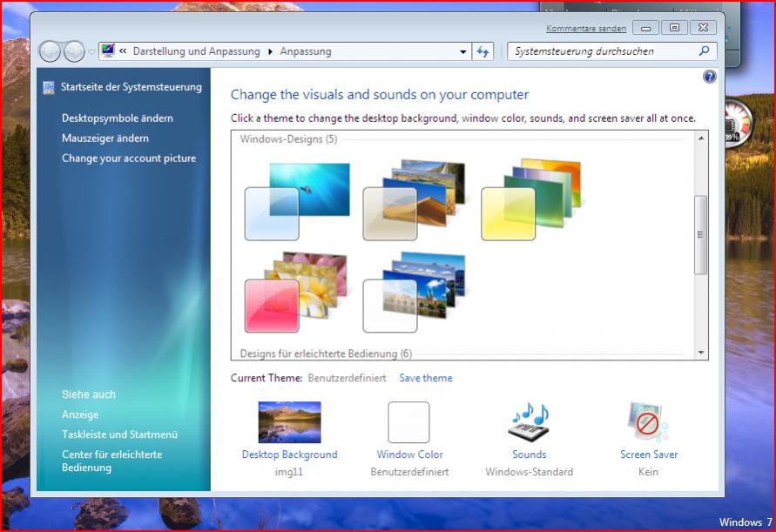Open Mauszeiger ändern

(x=105, y=138)
